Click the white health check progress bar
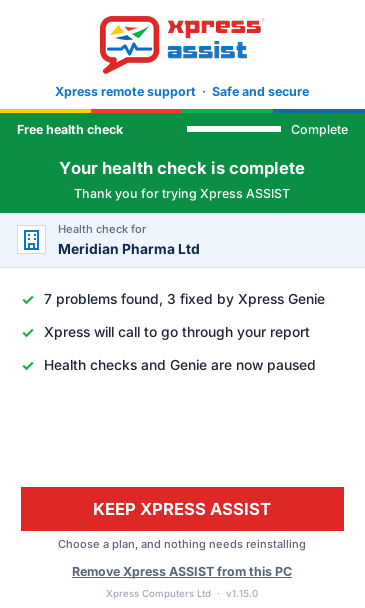The image size is (365, 608). pos(234,129)
